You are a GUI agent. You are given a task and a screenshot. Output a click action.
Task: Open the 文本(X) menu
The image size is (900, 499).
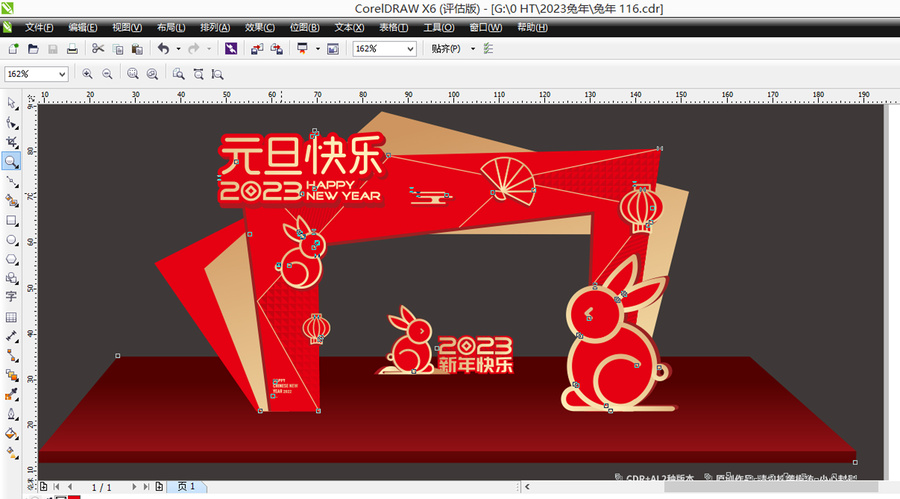pyautogui.click(x=349, y=28)
